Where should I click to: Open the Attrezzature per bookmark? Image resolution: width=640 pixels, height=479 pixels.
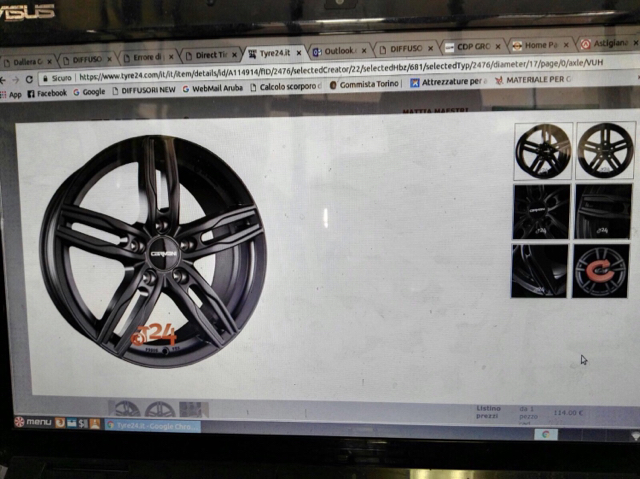(x=449, y=82)
